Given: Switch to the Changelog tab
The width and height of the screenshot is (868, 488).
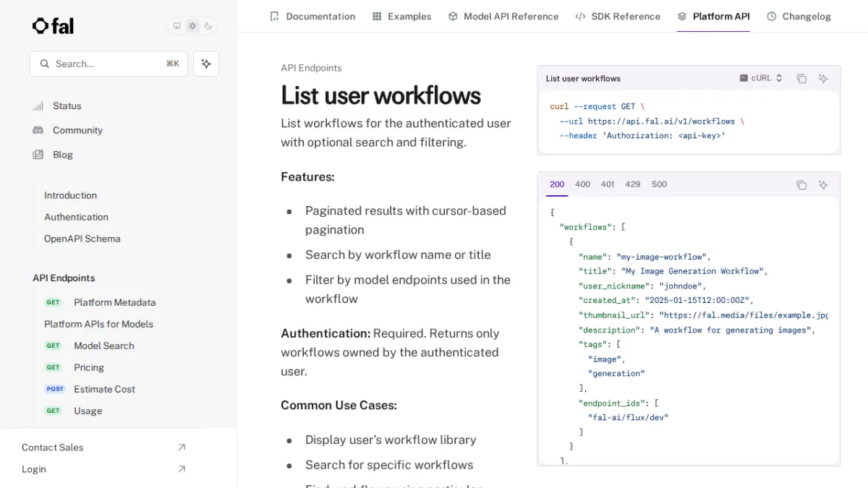Looking at the screenshot, I should [799, 16].
